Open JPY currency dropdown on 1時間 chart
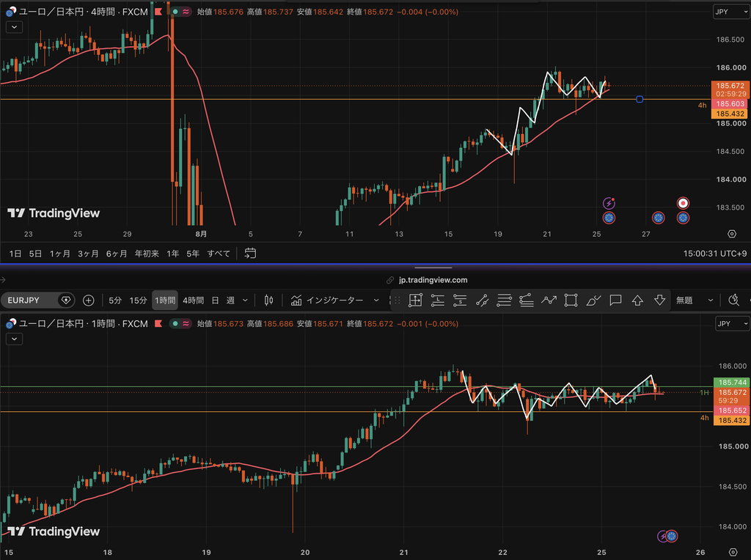751x560 pixels. (732, 323)
